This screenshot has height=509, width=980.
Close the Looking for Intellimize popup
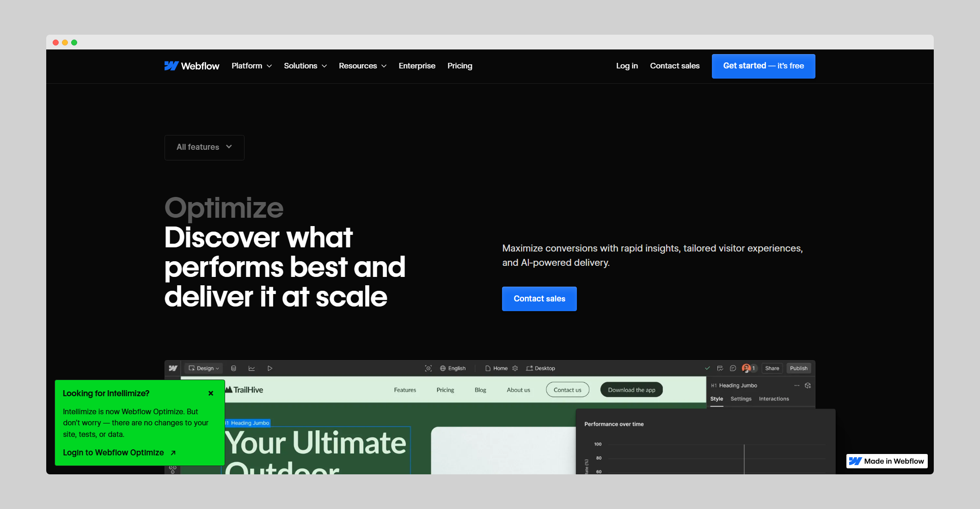pos(211,393)
